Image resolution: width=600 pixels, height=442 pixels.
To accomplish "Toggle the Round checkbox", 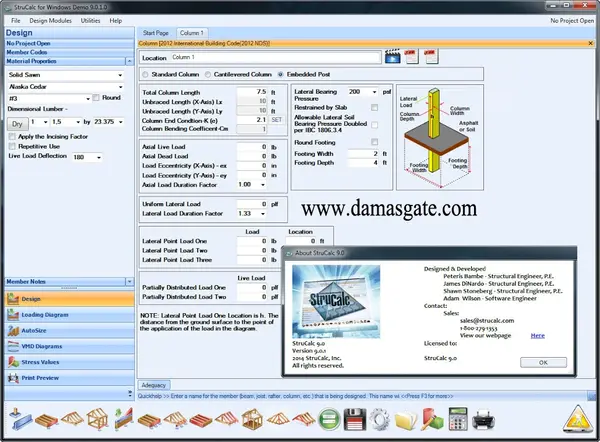I will [x=96, y=98].
